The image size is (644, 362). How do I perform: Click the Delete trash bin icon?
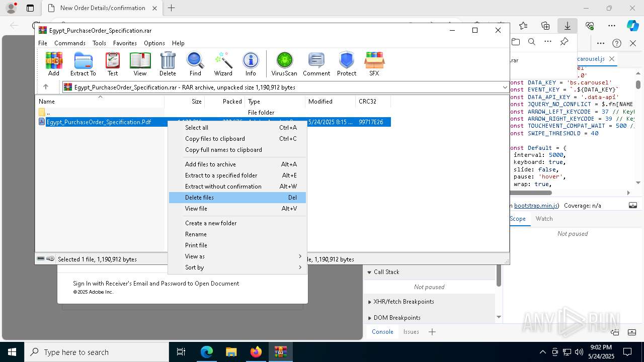(168, 64)
